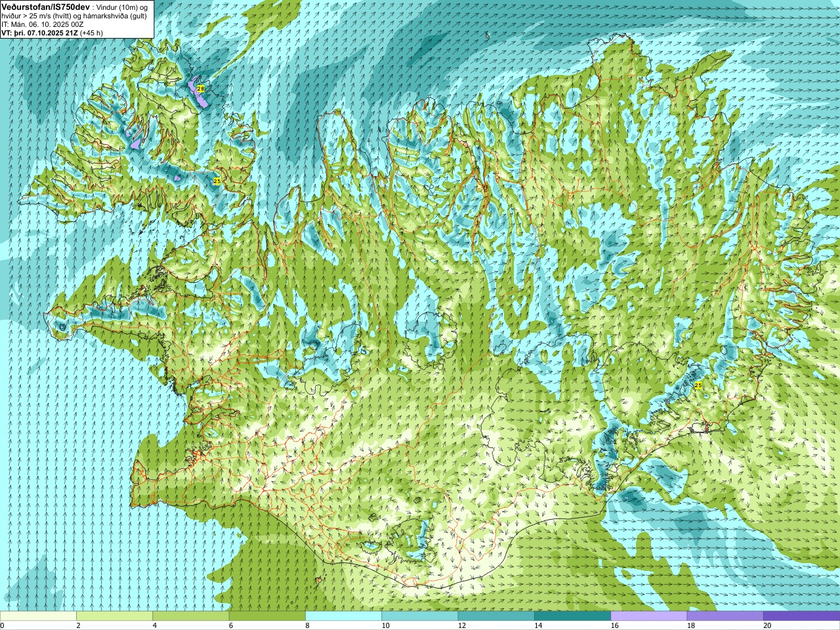This screenshot has height=630, width=840.
Task: Click the legend tick label 20
Action: (767, 625)
